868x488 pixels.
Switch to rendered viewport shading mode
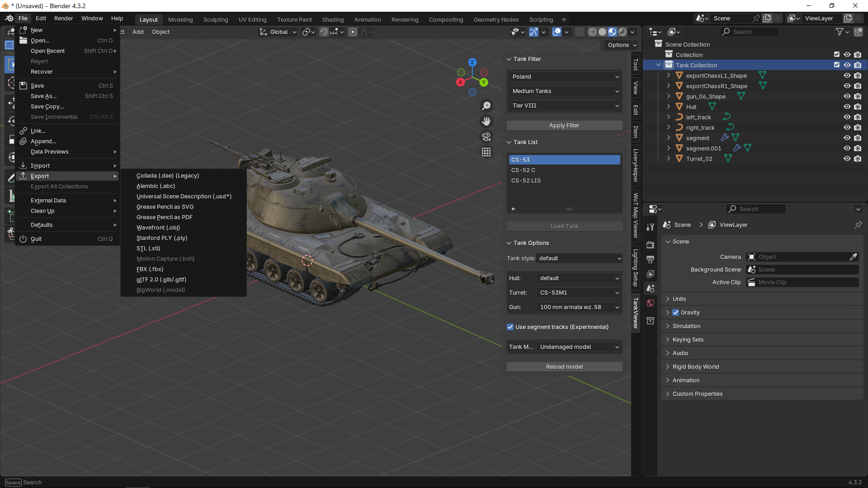click(x=623, y=32)
